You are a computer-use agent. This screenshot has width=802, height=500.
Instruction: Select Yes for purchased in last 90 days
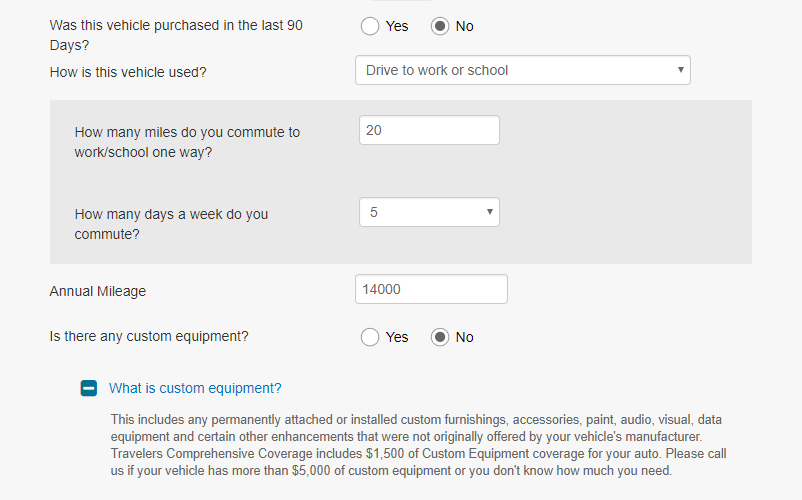[370, 26]
